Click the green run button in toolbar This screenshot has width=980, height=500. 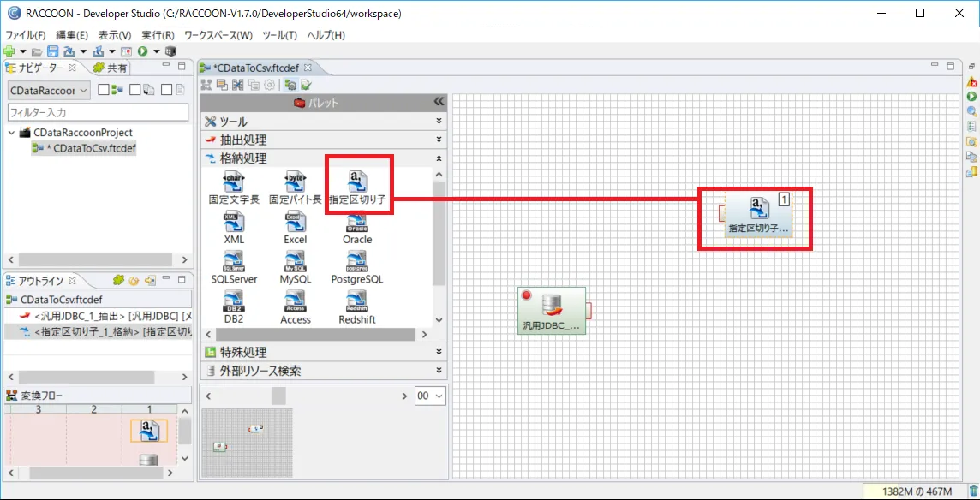point(143,52)
